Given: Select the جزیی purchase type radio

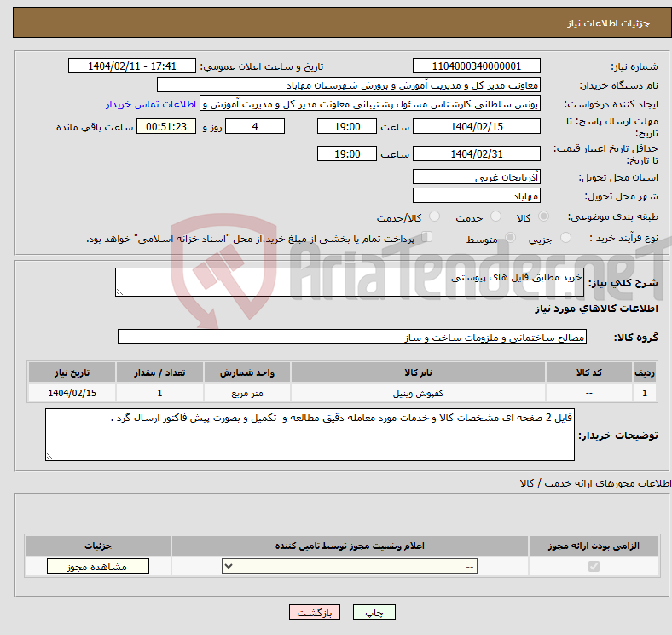Looking at the screenshot, I should pos(565,237).
